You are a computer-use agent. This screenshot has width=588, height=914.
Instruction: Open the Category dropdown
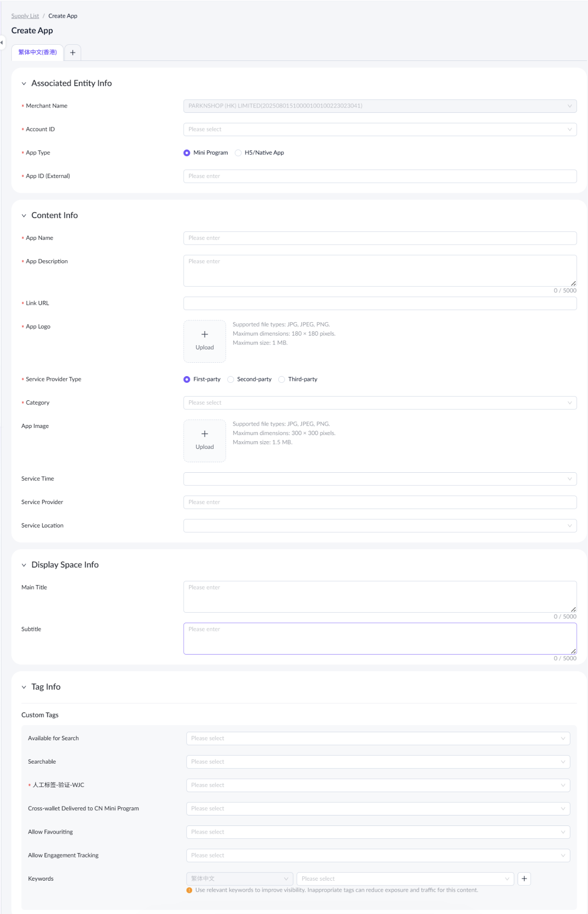[x=380, y=403]
